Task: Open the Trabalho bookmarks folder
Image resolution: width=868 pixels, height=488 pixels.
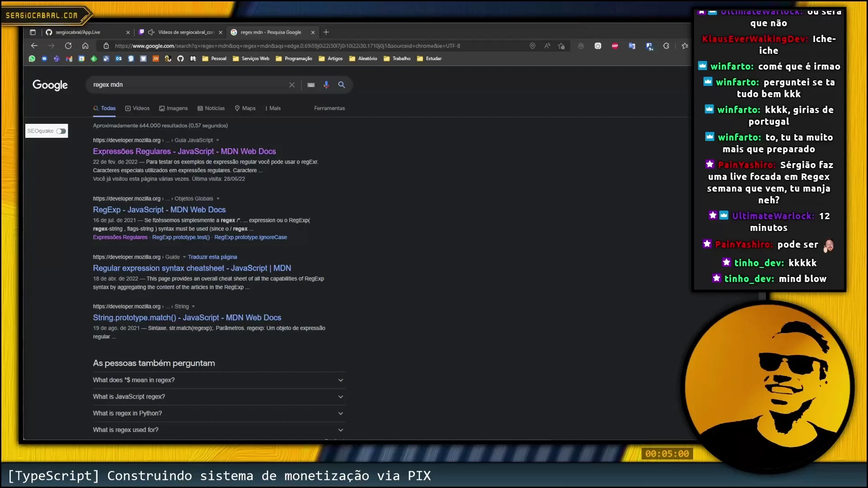Action: pos(397,58)
